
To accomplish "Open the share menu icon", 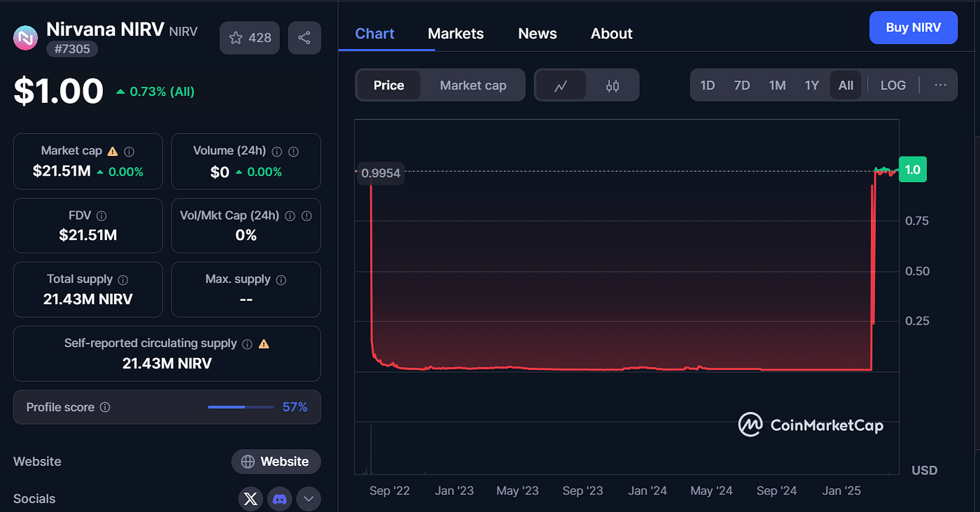I will 304,38.
